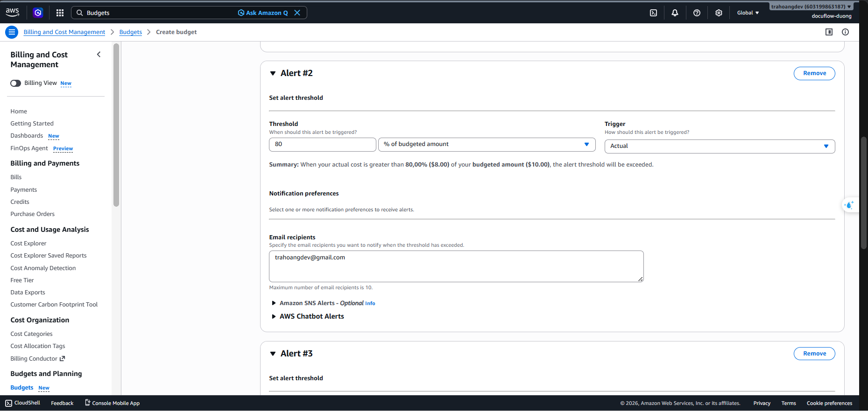Enable the Billing View toggle
868x411 pixels.
coord(16,83)
